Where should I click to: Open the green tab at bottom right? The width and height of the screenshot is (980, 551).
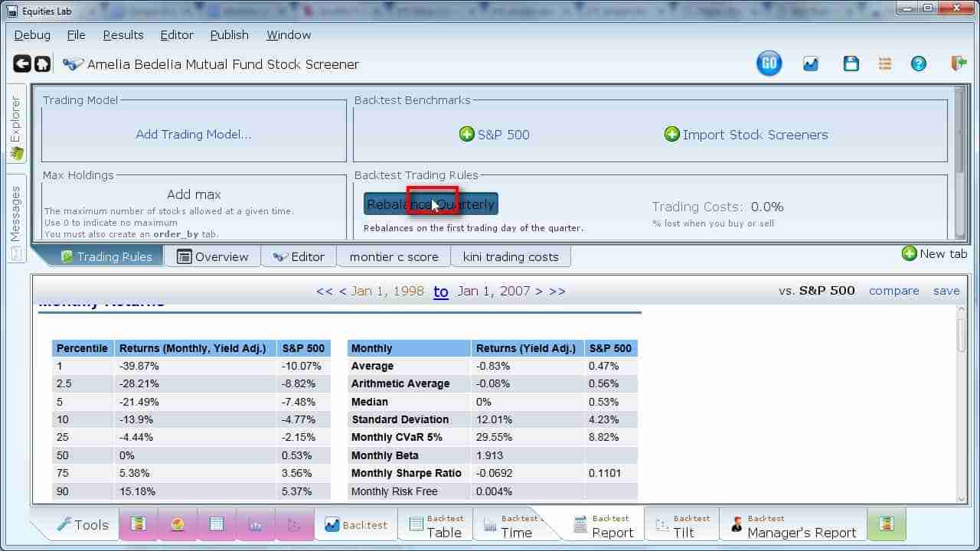point(887,524)
